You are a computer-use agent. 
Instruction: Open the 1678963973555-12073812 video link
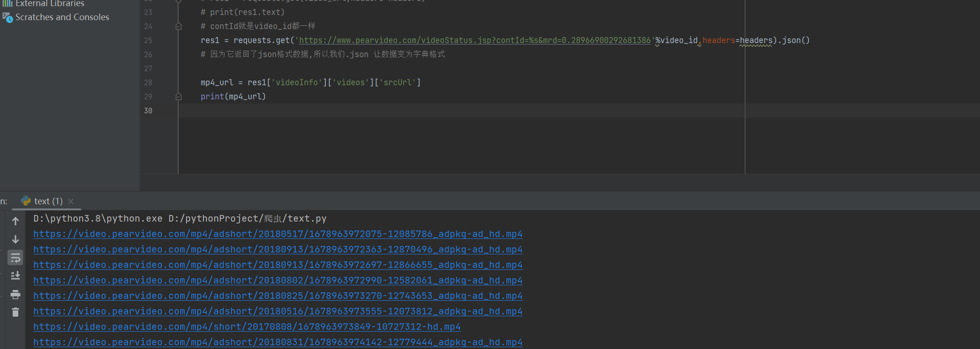pyautogui.click(x=278, y=311)
